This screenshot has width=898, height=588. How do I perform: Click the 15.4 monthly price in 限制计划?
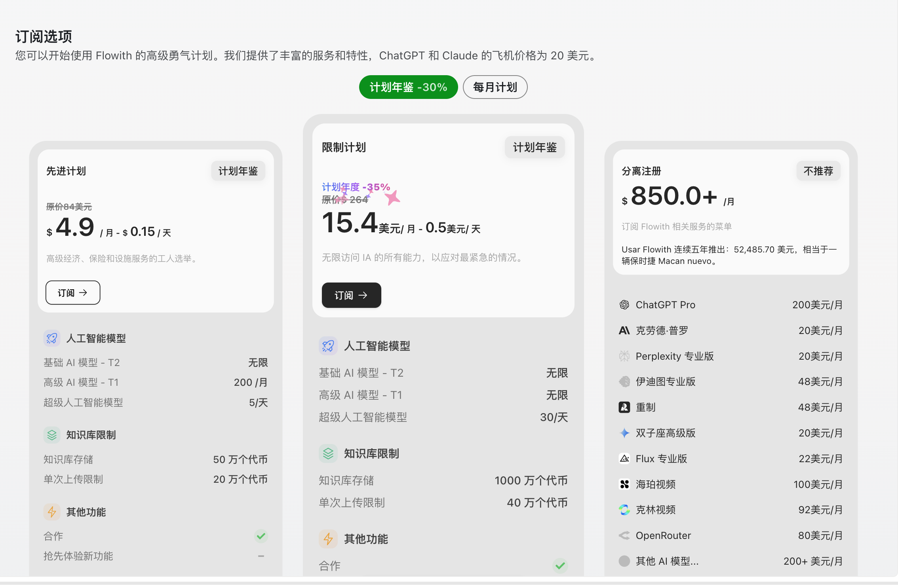click(x=349, y=222)
